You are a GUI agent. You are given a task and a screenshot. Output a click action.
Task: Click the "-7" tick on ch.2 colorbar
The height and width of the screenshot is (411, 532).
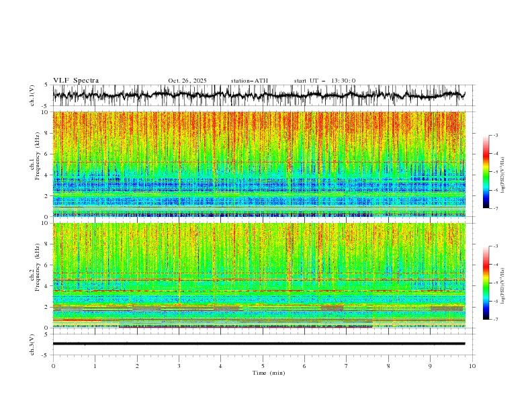pos(496,319)
